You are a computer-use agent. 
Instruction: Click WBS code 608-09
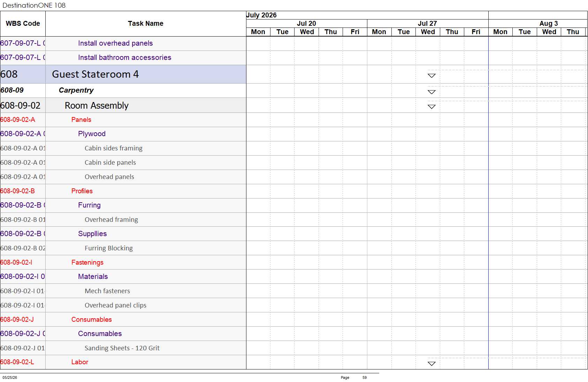12,90
